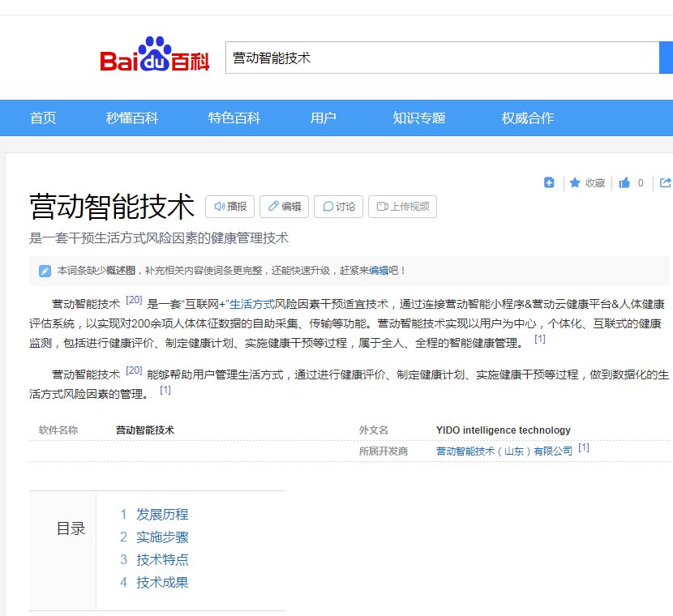Open the 权威合作 nav item
This screenshot has width=673, height=616.
(x=528, y=118)
